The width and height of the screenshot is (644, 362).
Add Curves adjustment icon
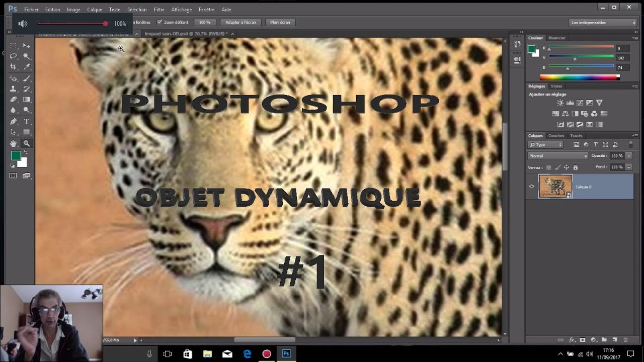(x=580, y=103)
